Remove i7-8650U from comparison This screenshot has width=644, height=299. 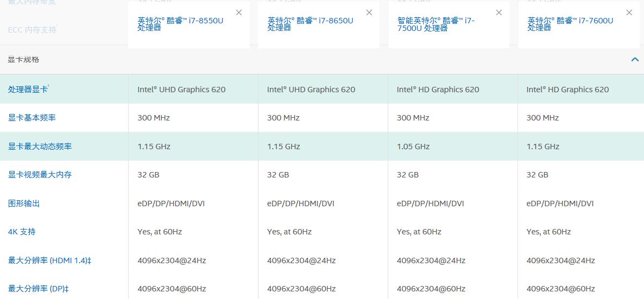click(x=369, y=12)
